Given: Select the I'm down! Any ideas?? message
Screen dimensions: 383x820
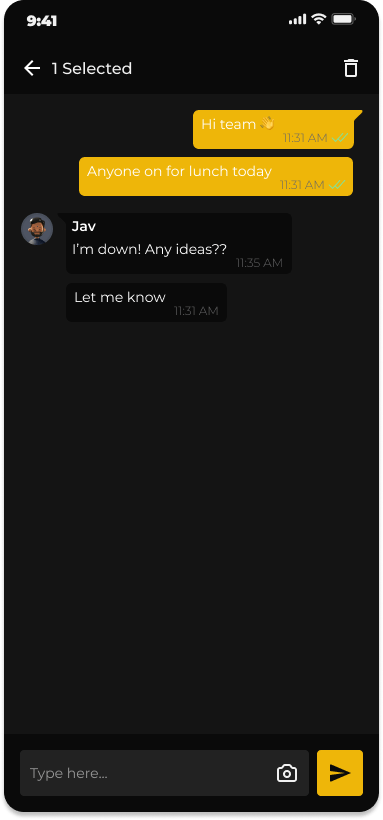Looking at the screenshot, I should (179, 243).
